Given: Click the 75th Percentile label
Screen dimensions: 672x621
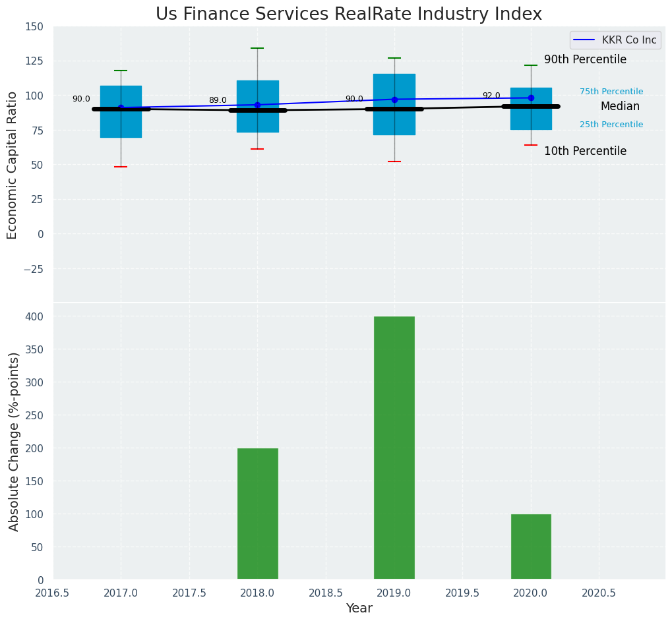Looking at the screenshot, I should point(611,92).
